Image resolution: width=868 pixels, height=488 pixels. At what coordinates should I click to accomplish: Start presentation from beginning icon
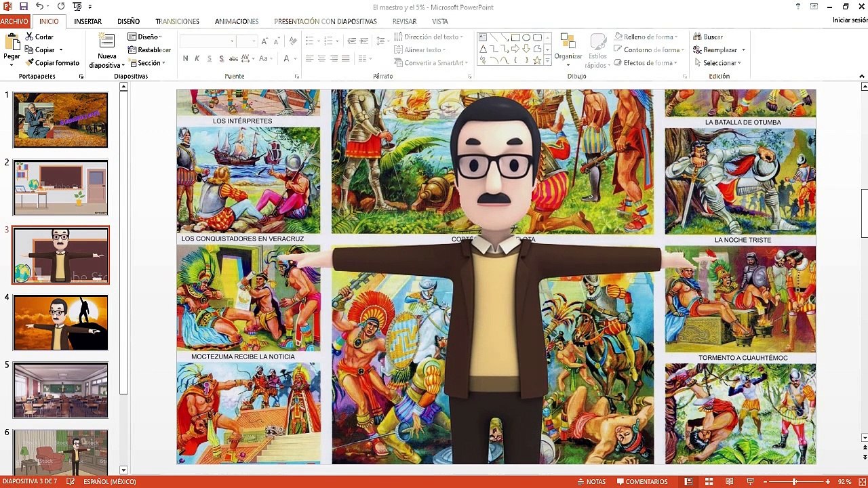point(77,7)
